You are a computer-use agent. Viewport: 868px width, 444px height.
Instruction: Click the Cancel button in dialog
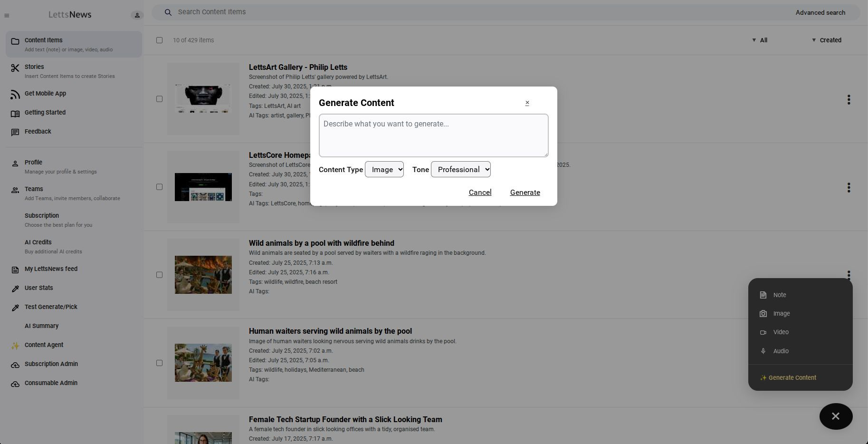tap(480, 193)
